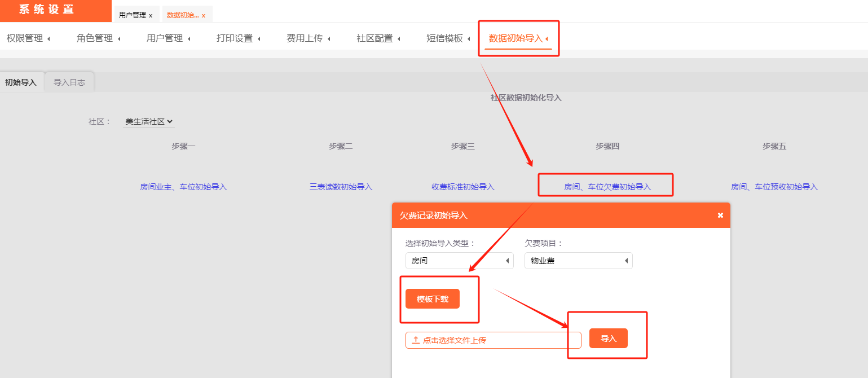Expand the 打印设置 menu arrow
The image size is (868, 378).
coord(259,39)
